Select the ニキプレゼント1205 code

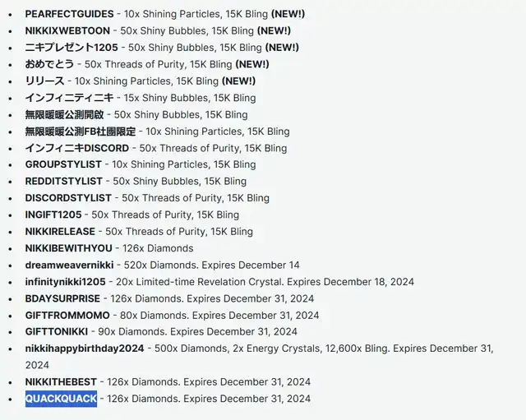click(x=70, y=48)
